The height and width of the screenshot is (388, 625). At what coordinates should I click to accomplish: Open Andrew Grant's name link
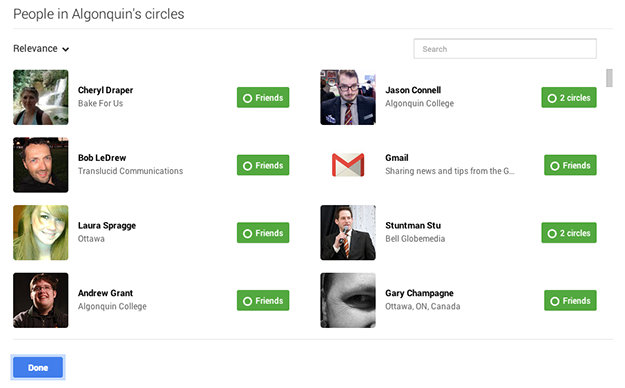point(105,293)
